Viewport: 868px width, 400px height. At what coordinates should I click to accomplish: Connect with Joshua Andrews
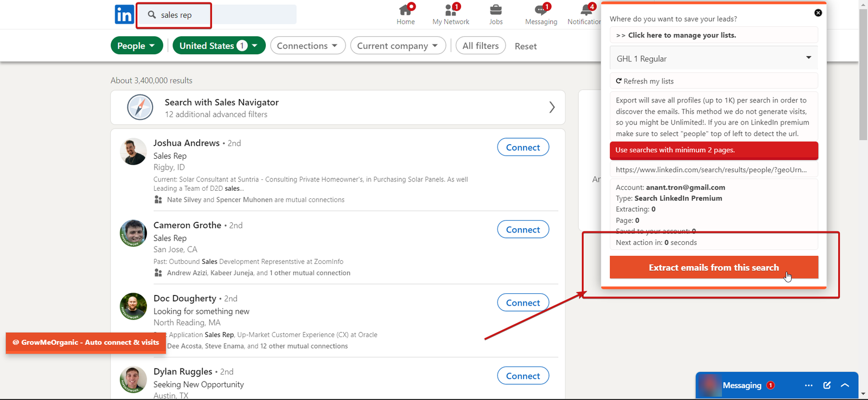point(523,147)
